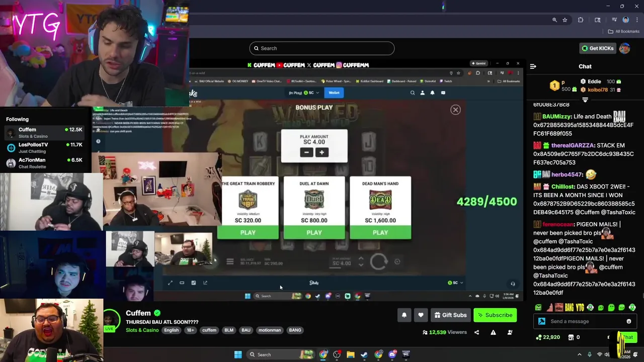Open Ac7ionMan channel in Following list
Screen dimensions: 644x362
tap(44, 163)
